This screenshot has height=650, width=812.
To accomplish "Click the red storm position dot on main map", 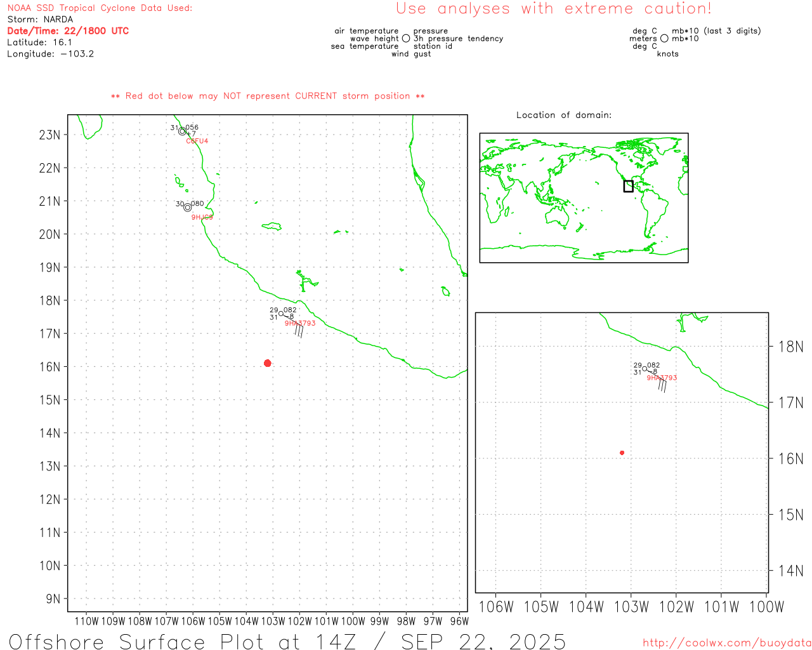I will (267, 363).
